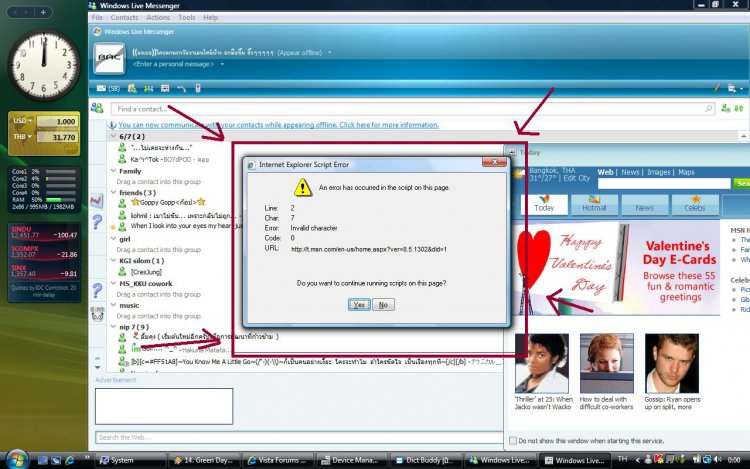Click the upper question mark sidebar tab
750x469 pixels.
pos(97,222)
